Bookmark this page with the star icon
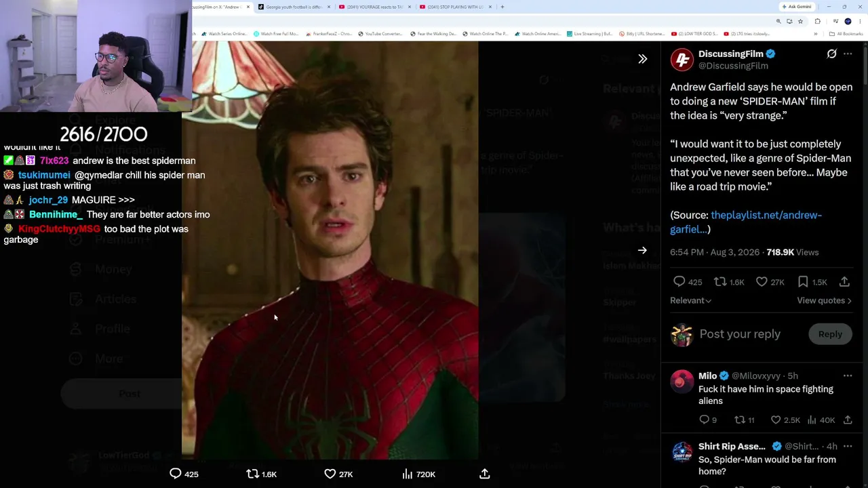The width and height of the screenshot is (868, 488). click(x=800, y=21)
